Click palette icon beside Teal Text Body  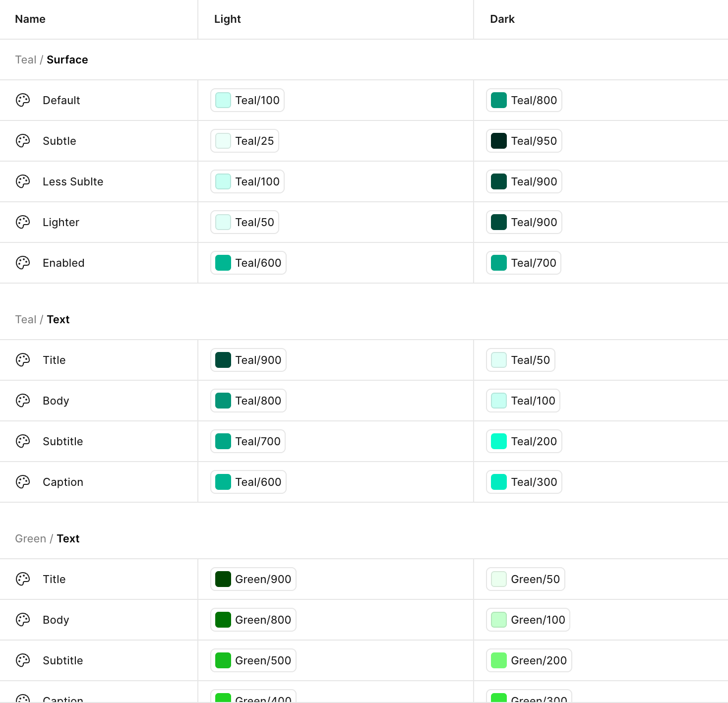point(23,401)
